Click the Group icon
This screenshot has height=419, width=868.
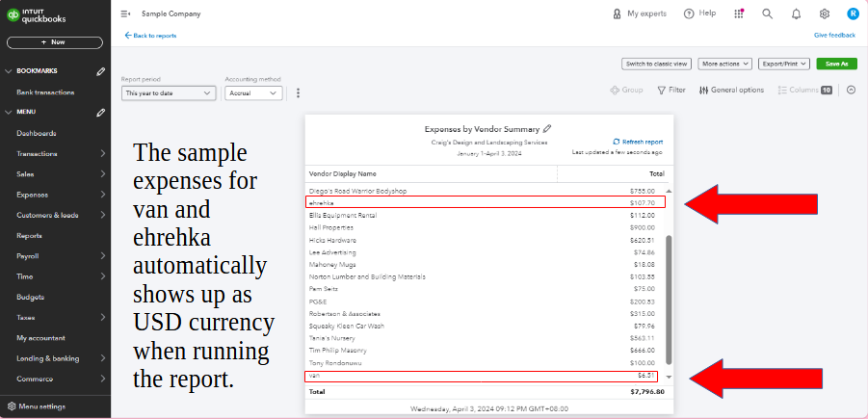pyautogui.click(x=615, y=91)
